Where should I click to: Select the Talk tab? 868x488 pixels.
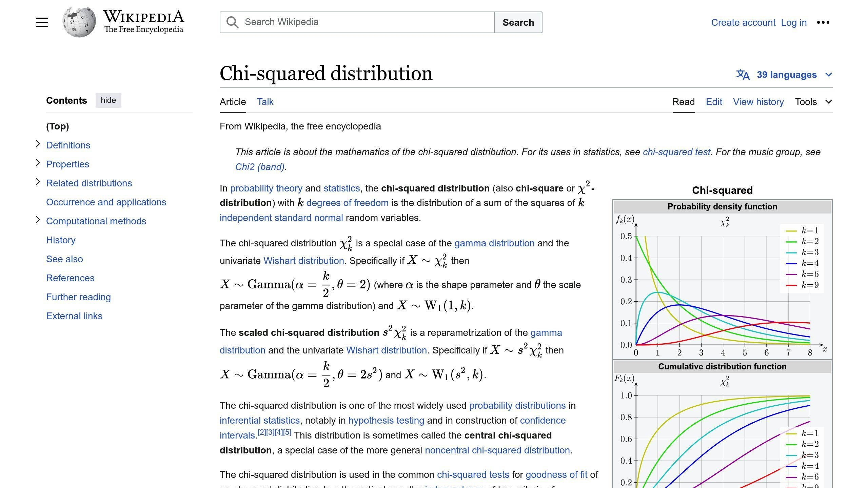(265, 101)
